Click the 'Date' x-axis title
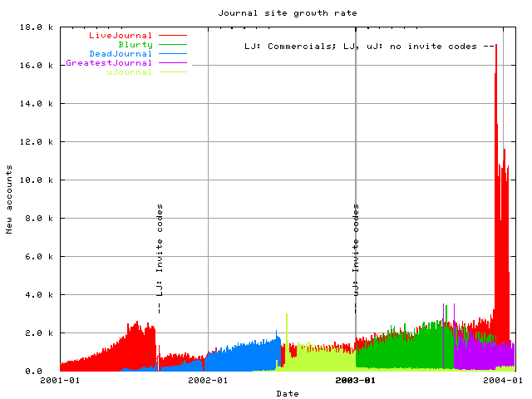Screen dimensions: 532x399 288,394
